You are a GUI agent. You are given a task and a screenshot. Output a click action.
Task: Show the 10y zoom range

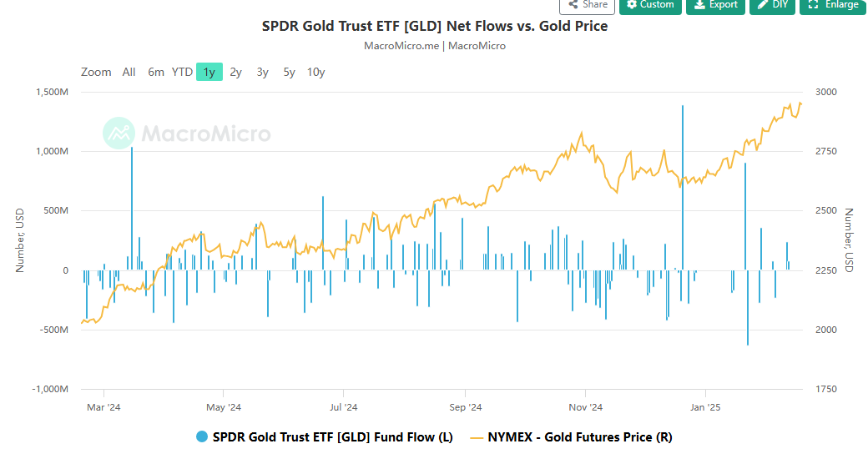coord(315,72)
